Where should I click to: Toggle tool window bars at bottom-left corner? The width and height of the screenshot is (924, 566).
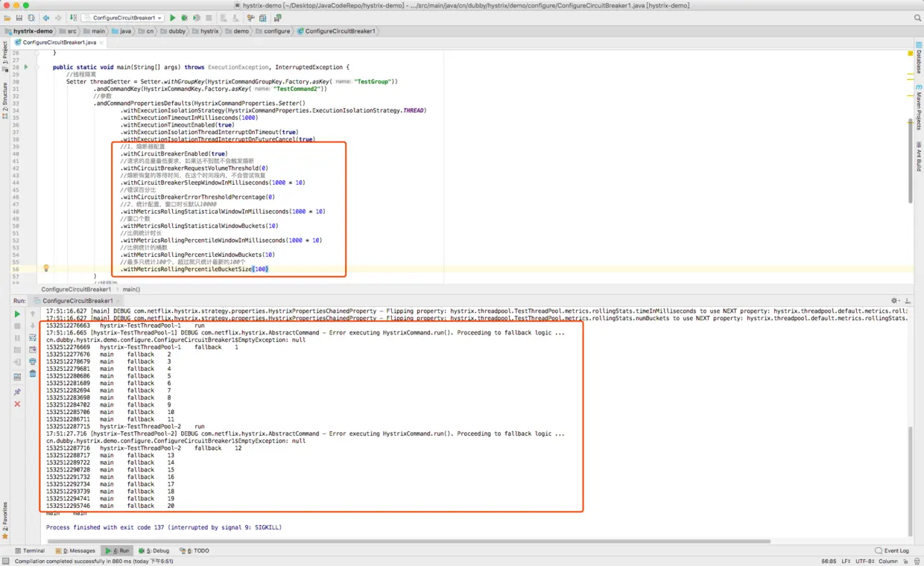tap(6, 561)
